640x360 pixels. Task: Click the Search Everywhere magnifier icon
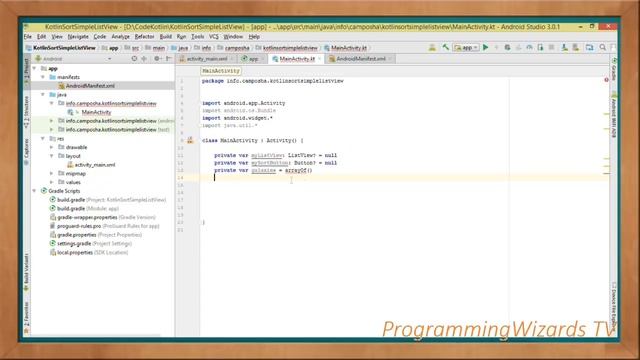pos(602,48)
